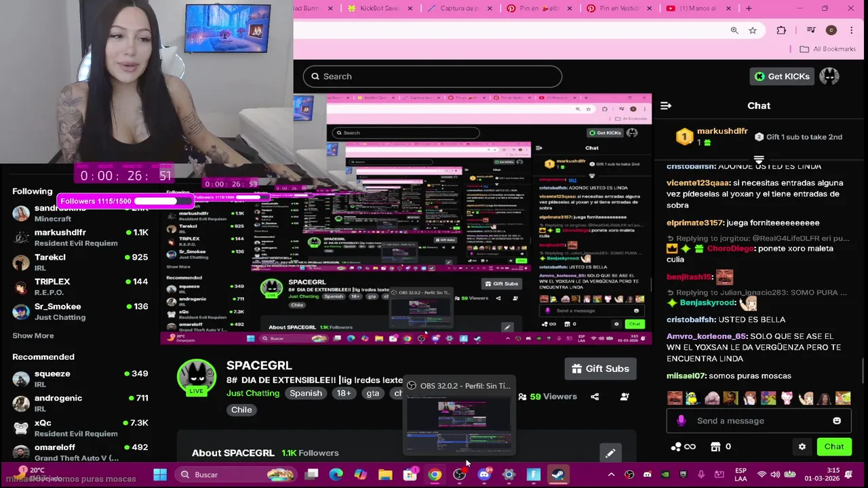Viewport: 868px width, 488px height.
Task: Send message with green Chat button
Action: 833,447
